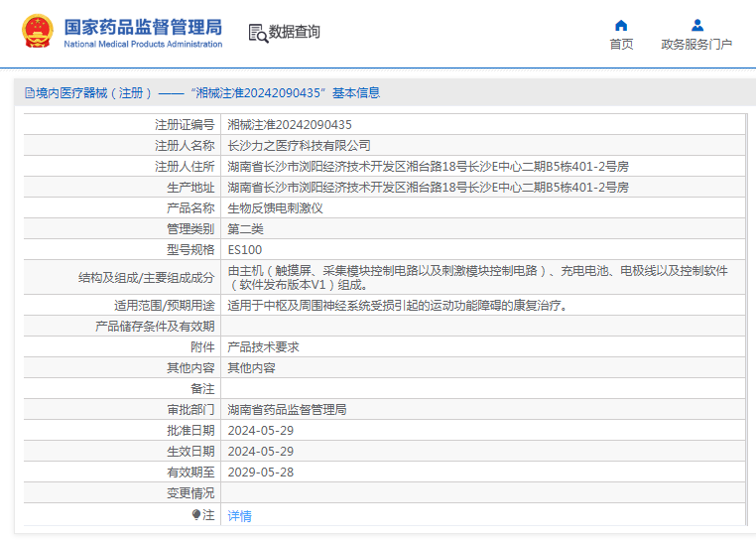Screen dimensions: 756x542
Task: Click the expiry date 2029-05-28 cell
Action: 483,473
